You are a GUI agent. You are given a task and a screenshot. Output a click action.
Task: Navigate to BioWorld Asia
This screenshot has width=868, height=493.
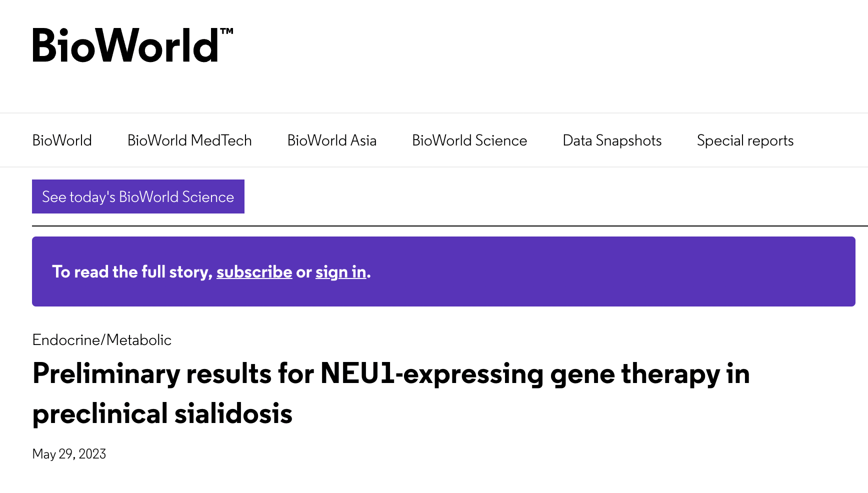click(x=331, y=140)
